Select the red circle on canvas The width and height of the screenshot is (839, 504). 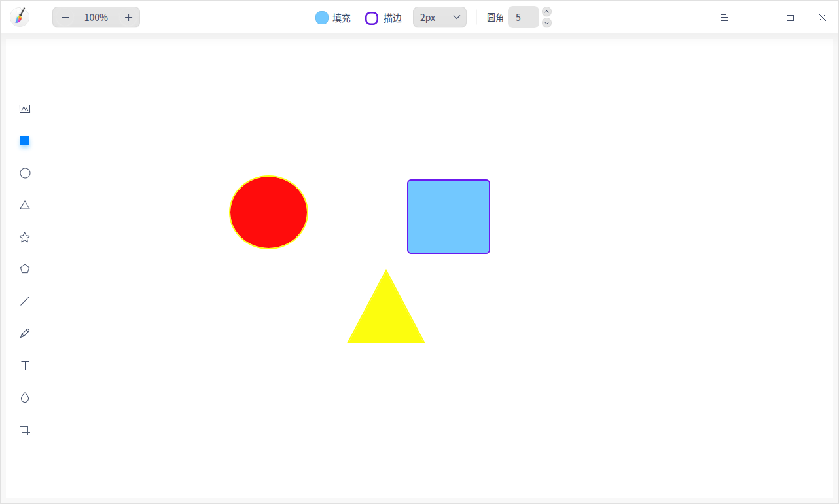pyautogui.click(x=268, y=212)
